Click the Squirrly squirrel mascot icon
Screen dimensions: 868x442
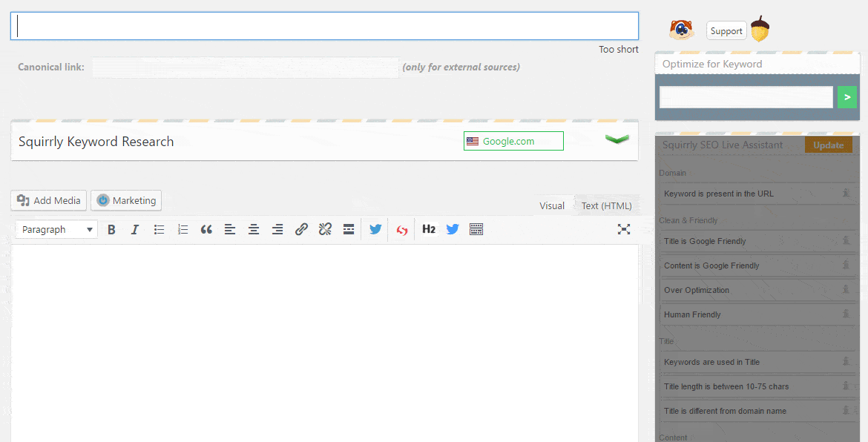682,30
